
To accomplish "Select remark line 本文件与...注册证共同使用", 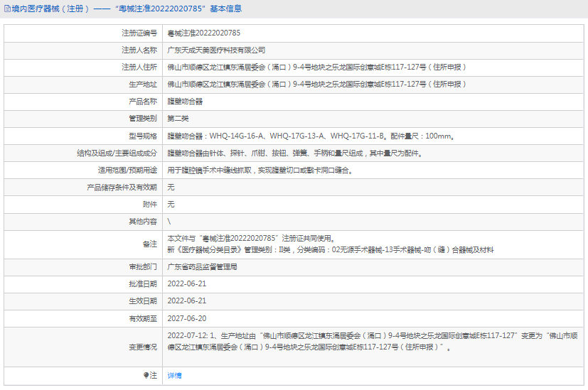I will coord(251,238).
